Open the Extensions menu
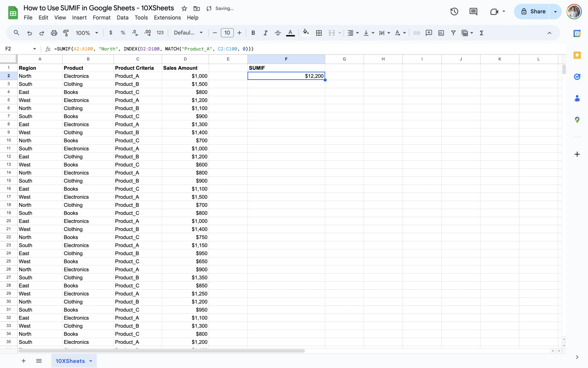Viewport: 588px width, 368px height. (167, 18)
